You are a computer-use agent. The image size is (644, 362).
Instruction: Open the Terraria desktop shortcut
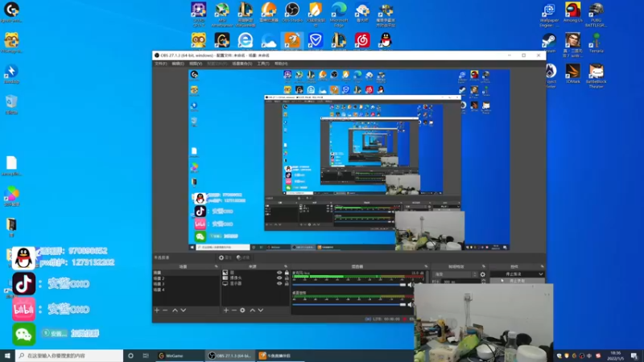tap(596, 43)
